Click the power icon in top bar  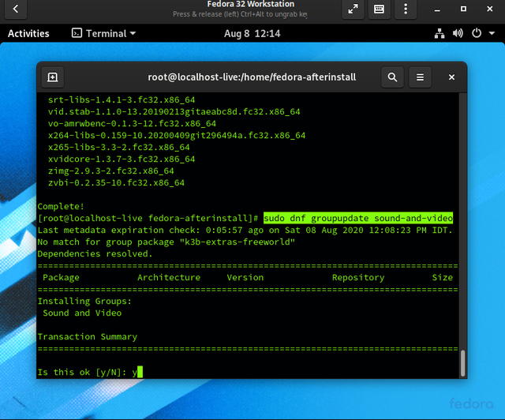pos(477,33)
